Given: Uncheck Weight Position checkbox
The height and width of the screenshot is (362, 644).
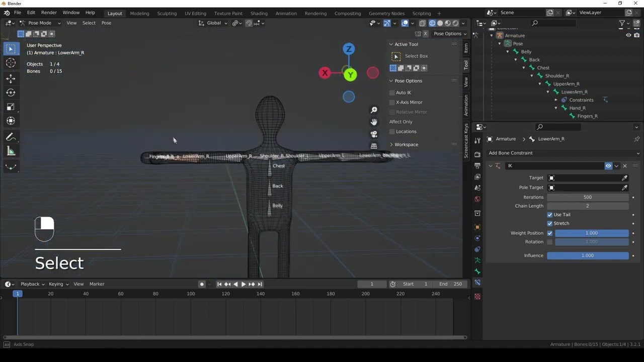Looking at the screenshot, I should click(550, 233).
